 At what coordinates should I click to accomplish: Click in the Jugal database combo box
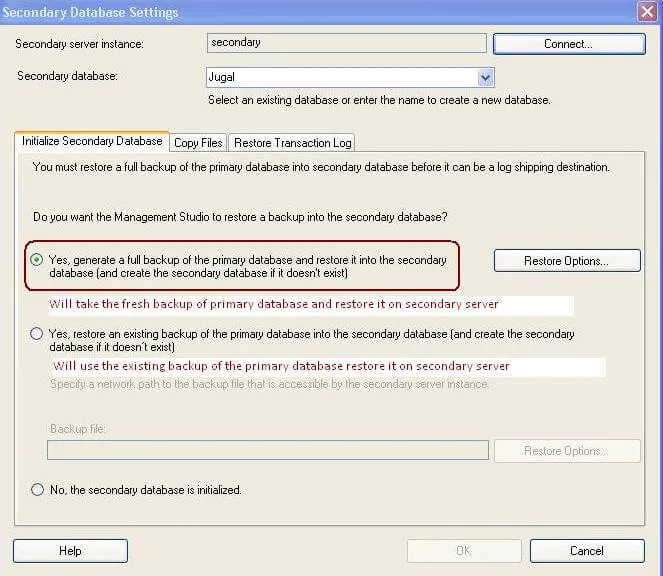342,77
